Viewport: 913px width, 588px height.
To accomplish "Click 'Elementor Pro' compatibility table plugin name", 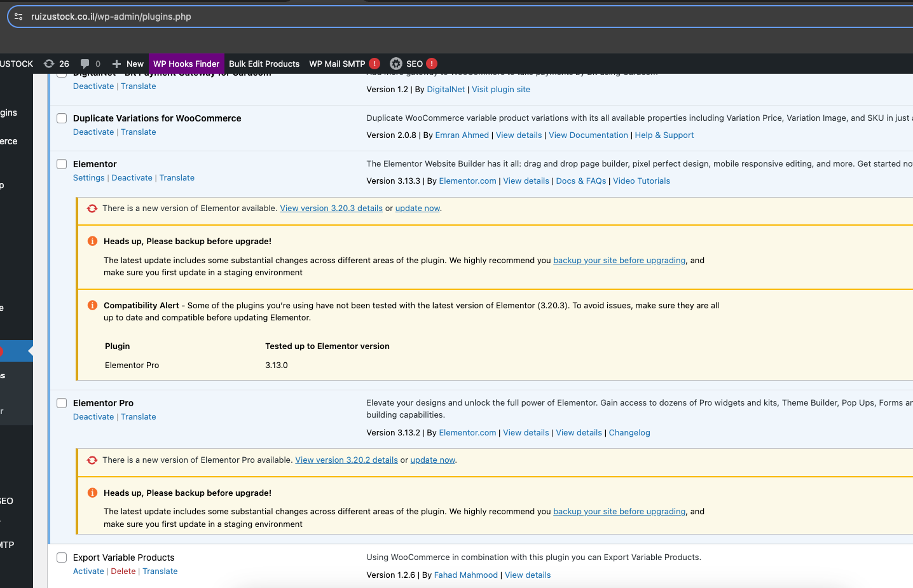I will (132, 366).
